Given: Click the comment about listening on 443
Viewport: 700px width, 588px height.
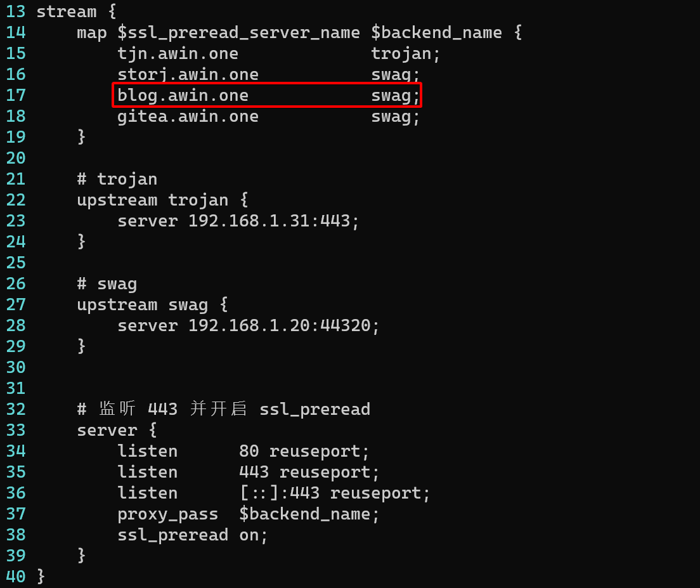Looking at the screenshot, I should point(223,409).
